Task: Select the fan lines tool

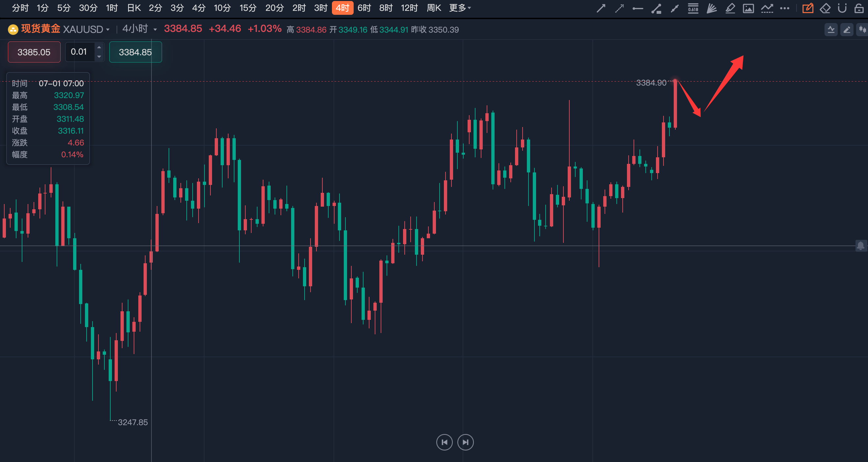Action: coord(711,8)
